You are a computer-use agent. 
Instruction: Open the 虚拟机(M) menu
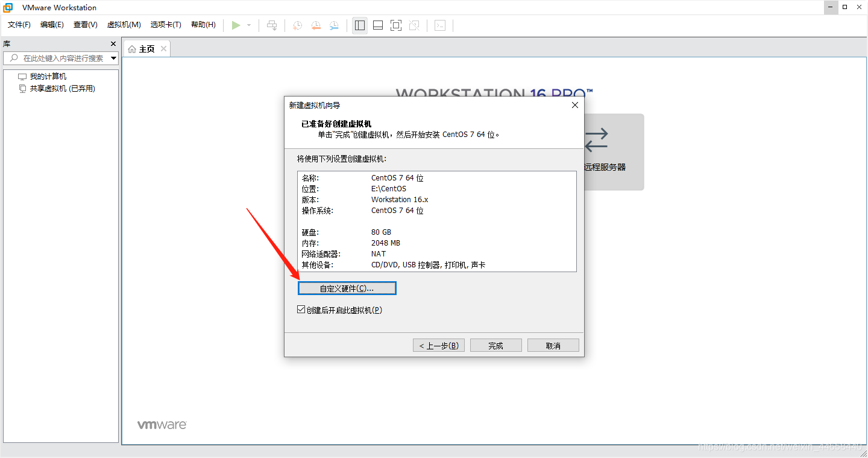tap(124, 25)
